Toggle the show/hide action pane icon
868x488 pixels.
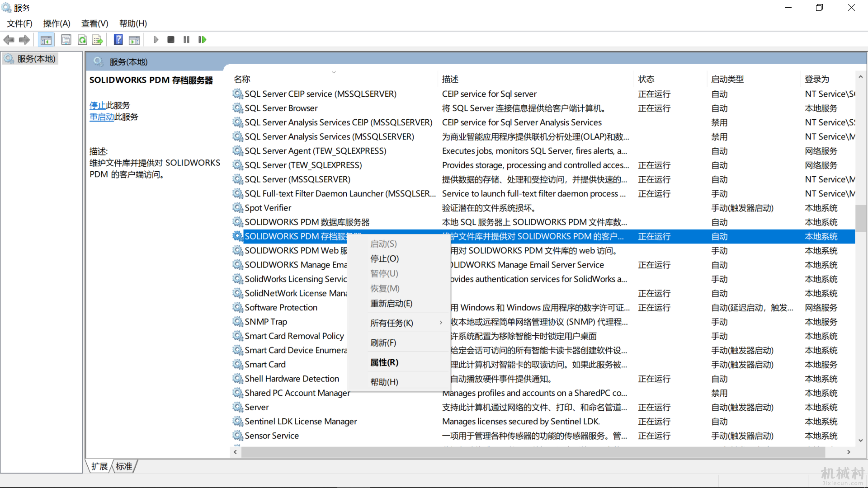[x=134, y=40]
